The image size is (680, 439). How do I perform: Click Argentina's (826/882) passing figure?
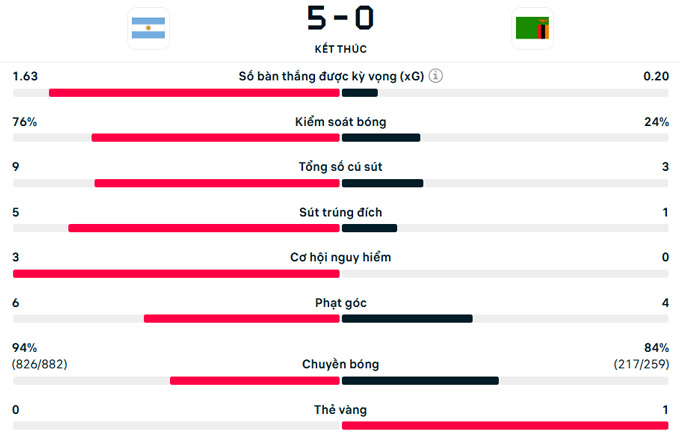coord(40,364)
